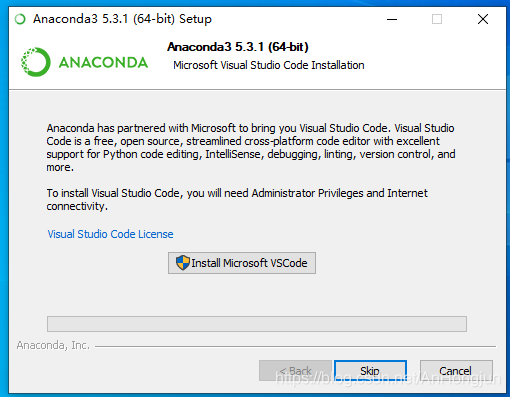
Task: Close the Anaconda3 Setup window
Action: point(483,19)
